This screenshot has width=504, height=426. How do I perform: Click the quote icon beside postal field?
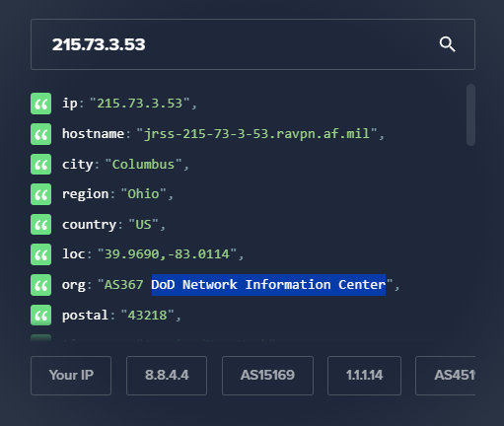(40, 316)
